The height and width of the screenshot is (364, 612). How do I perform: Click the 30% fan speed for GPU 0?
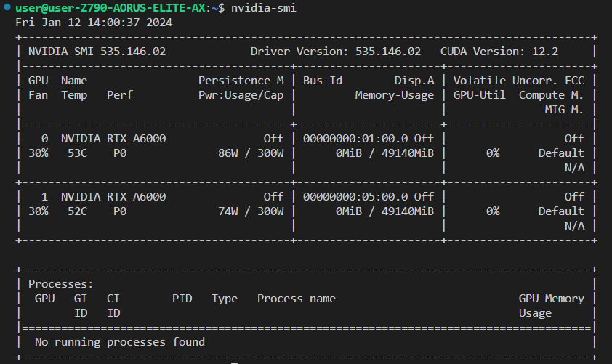[x=39, y=153]
